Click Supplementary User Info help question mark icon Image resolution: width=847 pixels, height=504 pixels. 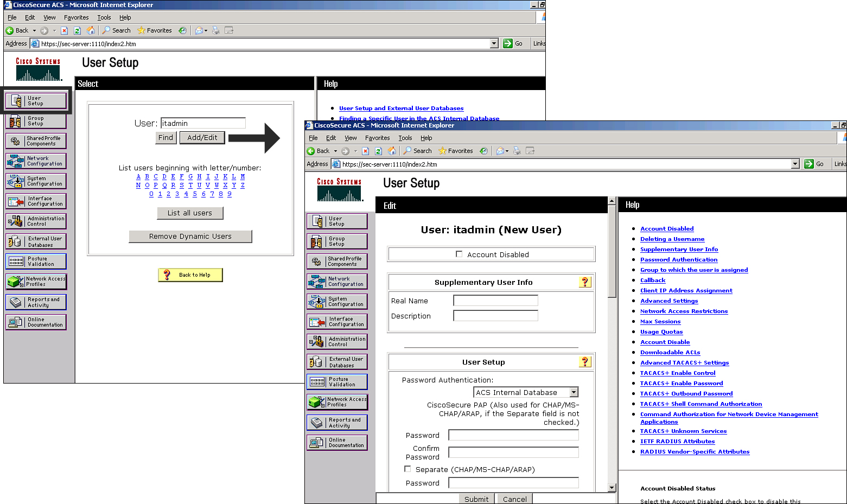point(585,282)
